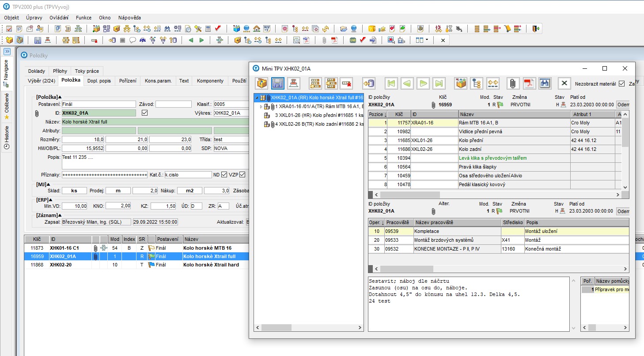Toggle the ND checkbox

click(224, 175)
